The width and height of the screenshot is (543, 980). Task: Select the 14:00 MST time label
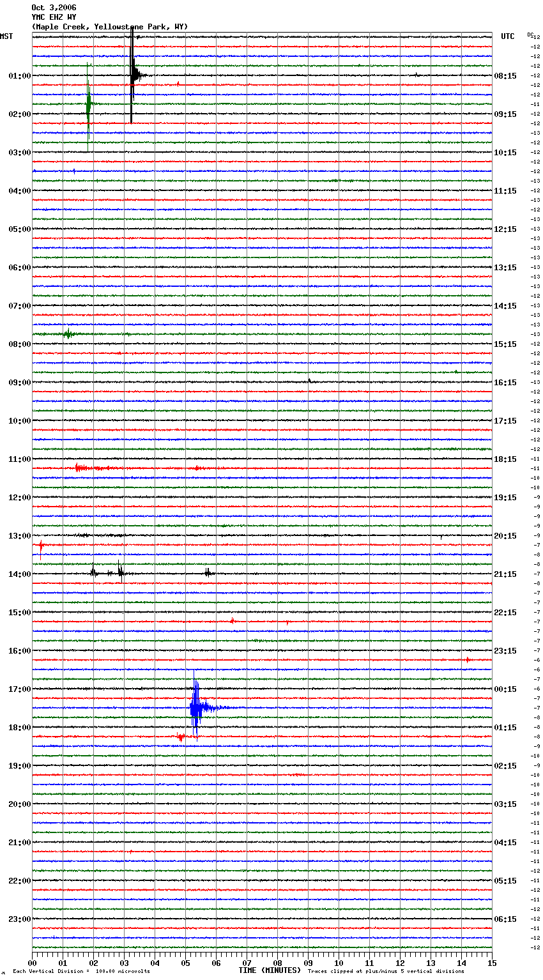coord(20,574)
